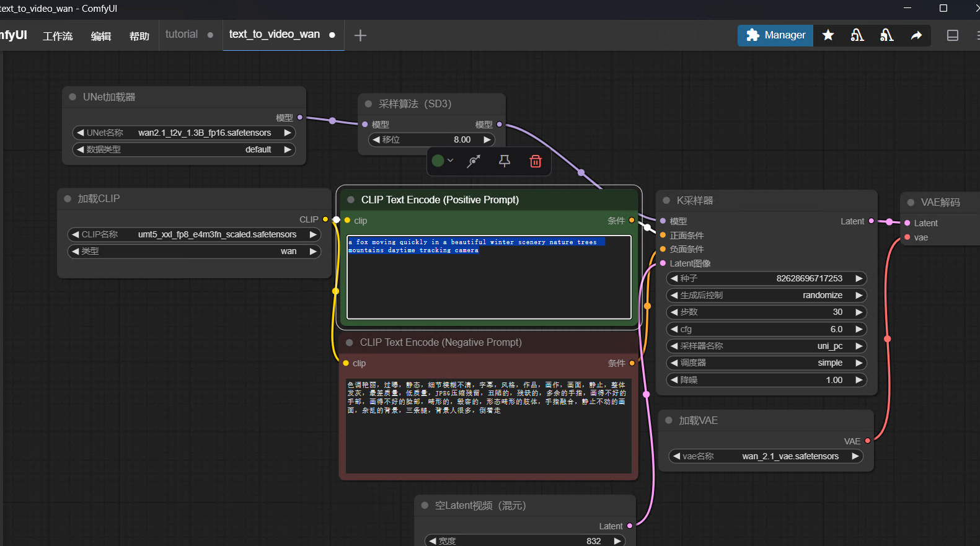The width and height of the screenshot is (980, 546).
Task: Click the bypass node icon in node toolbar
Action: [474, 161]
